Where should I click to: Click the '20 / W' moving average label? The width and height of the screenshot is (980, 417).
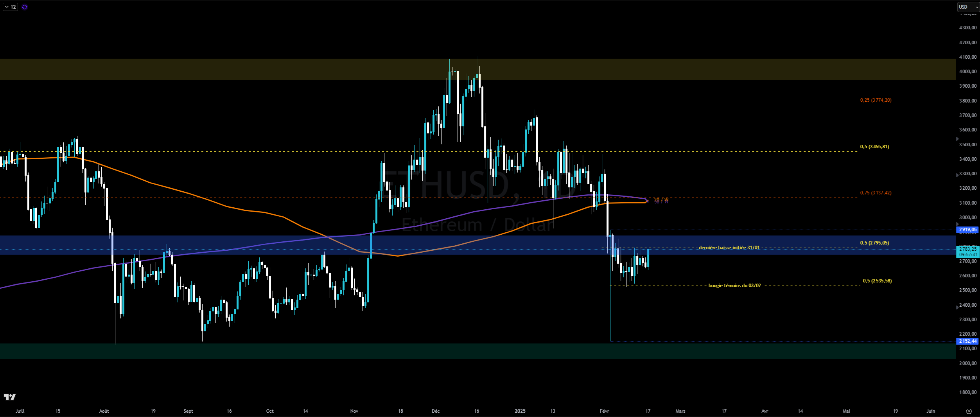tap(661, 200)
